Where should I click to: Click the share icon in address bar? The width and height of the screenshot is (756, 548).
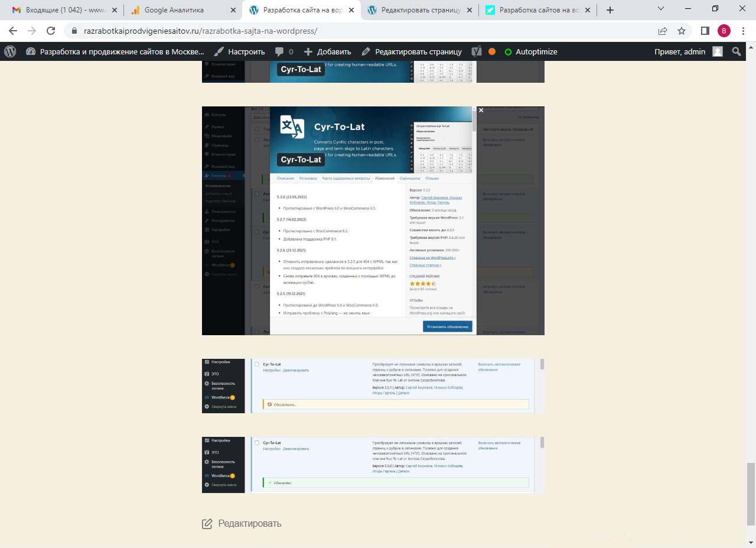[663, 31]
